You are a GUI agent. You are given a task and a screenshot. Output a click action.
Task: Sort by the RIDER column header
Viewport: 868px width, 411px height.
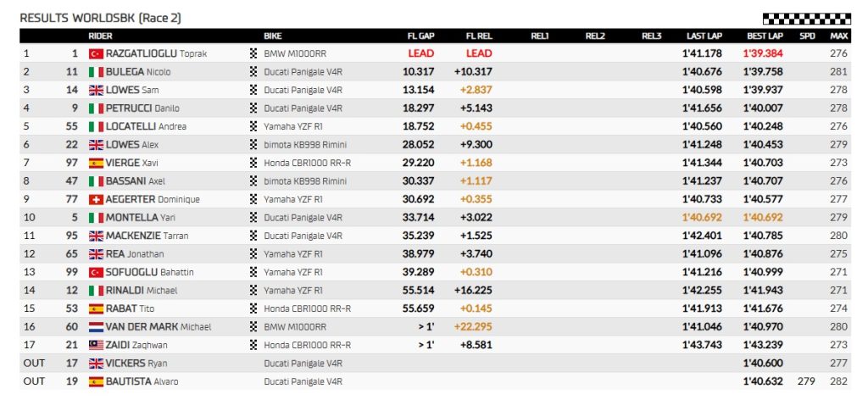pos(100,36)
